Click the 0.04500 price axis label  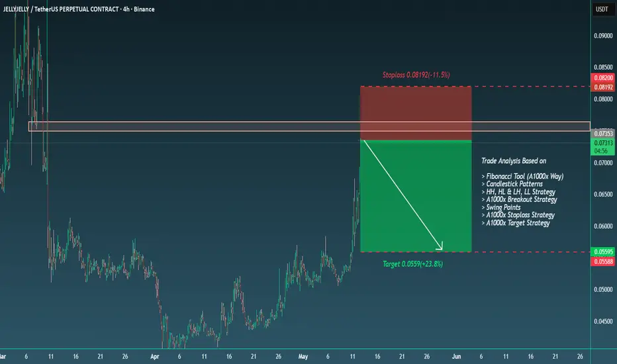603,322
